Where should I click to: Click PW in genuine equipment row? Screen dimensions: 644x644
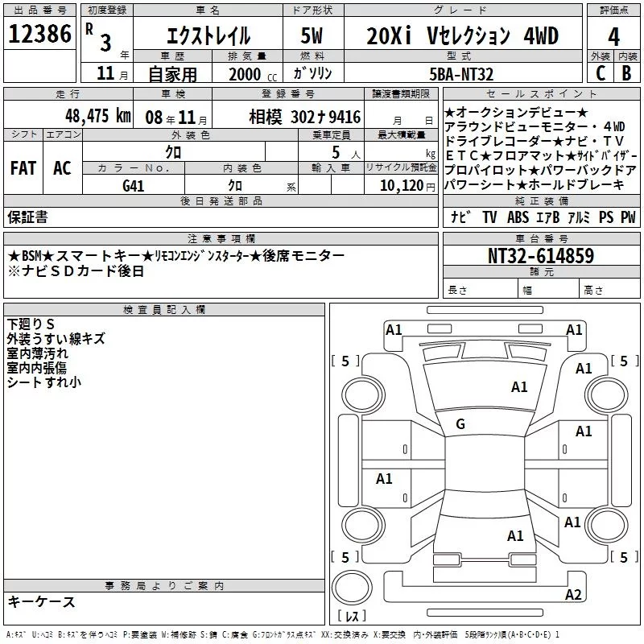tap(628, 217)
